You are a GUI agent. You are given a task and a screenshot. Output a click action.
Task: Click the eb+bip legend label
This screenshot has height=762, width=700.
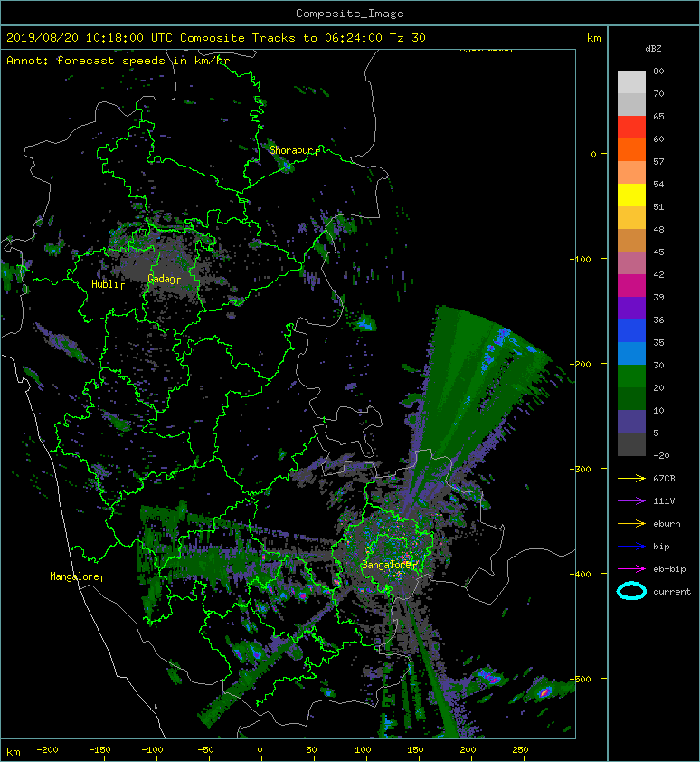click(669, 569)
